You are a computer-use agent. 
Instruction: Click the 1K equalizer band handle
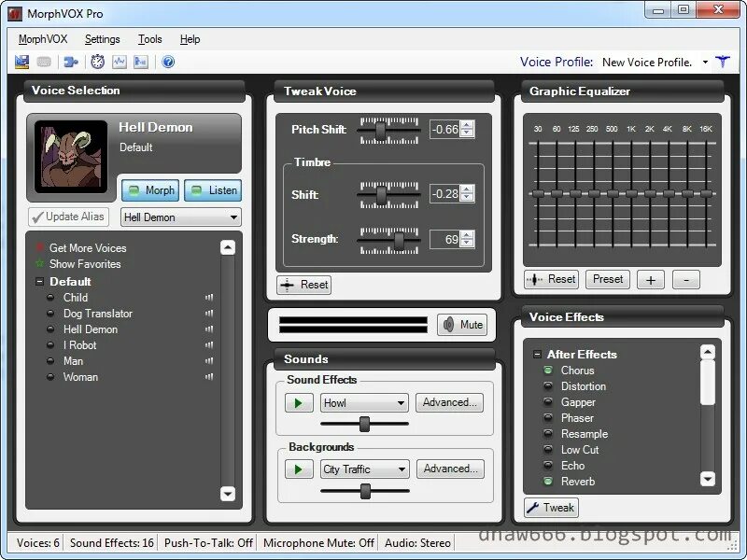point(632,194)
